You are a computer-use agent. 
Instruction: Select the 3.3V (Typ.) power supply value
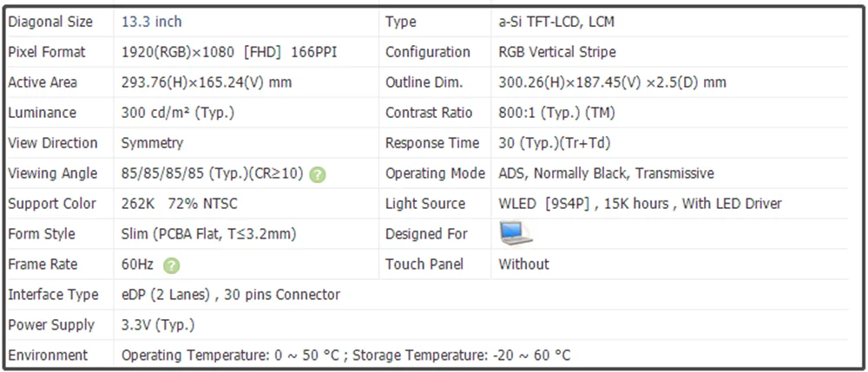[158, 325]
